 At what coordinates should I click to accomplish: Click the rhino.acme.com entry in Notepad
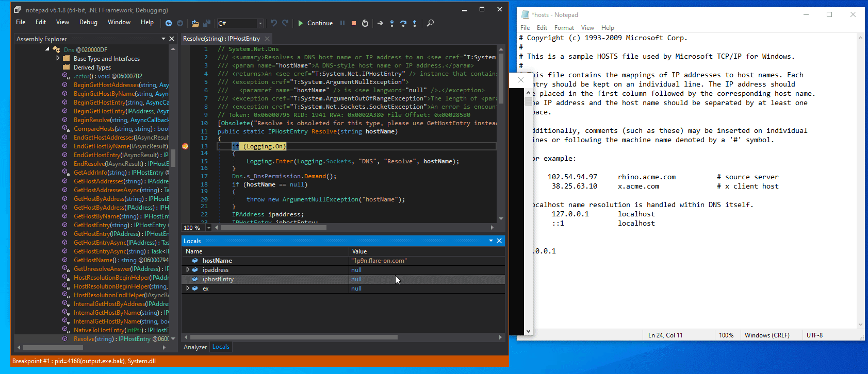(x=647, y=177)
